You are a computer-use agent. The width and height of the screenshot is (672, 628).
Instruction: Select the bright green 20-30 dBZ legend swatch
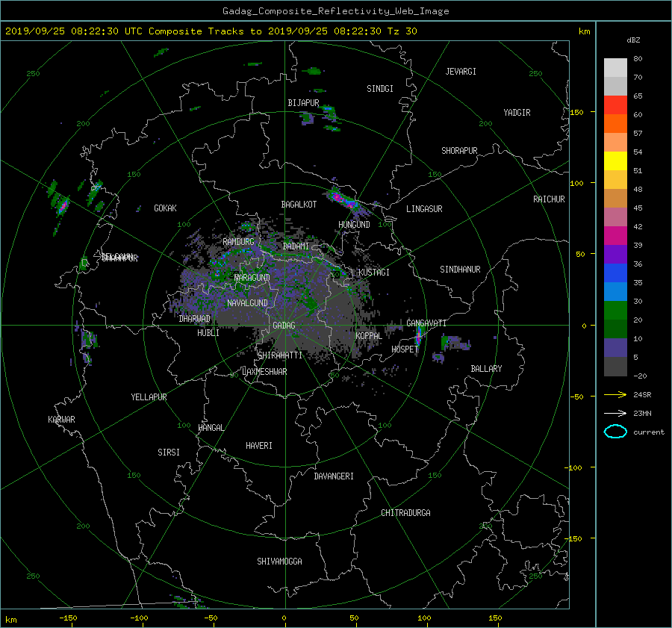615,310
